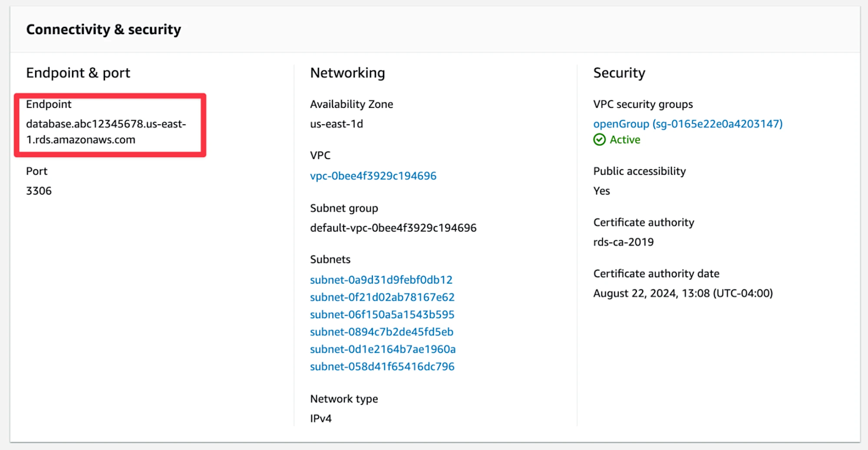868x450 pixels.
Task: Click the Security column heading
Action: click(x=619, y=73)
